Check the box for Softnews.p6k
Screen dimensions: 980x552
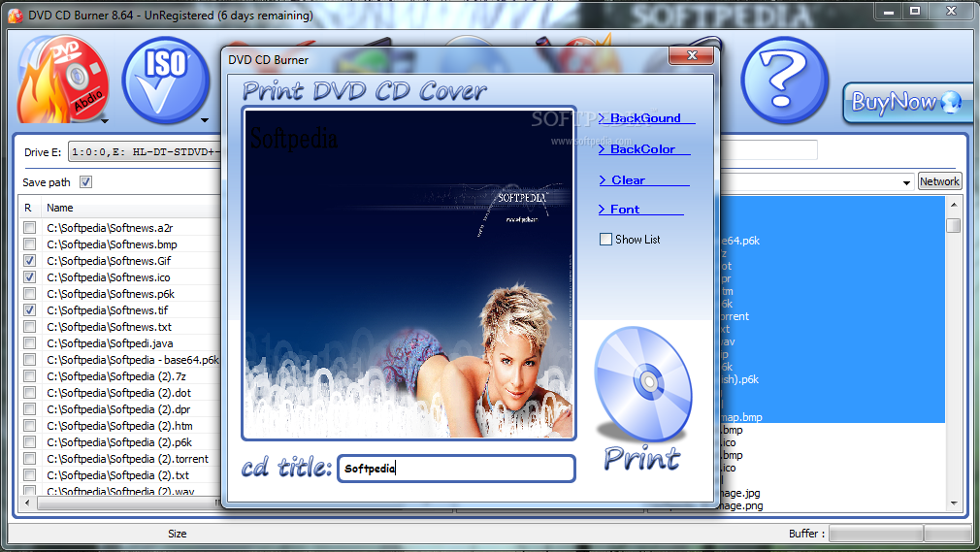29,293
